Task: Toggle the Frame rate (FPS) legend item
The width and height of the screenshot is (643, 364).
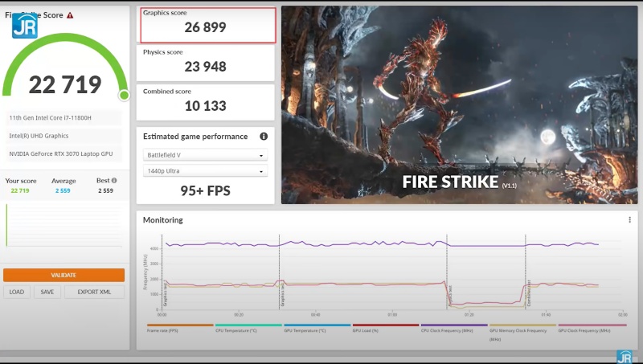Action: 180,328
